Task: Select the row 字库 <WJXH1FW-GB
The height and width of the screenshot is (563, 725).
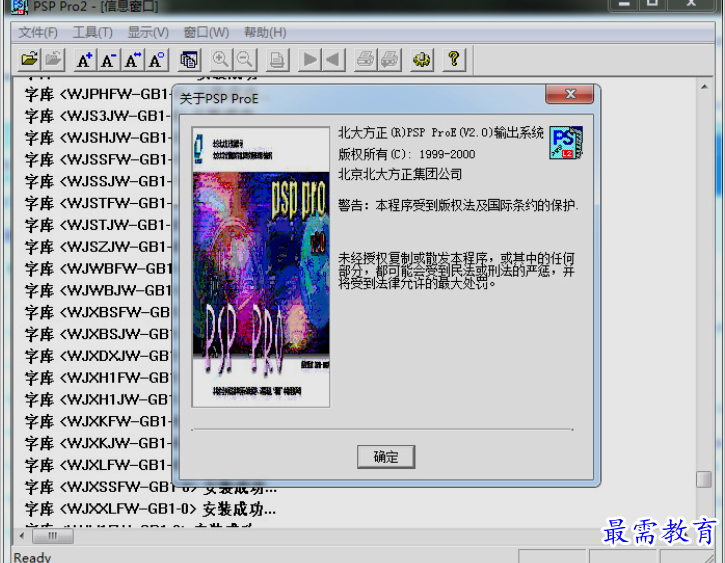Action: [98, 378]
